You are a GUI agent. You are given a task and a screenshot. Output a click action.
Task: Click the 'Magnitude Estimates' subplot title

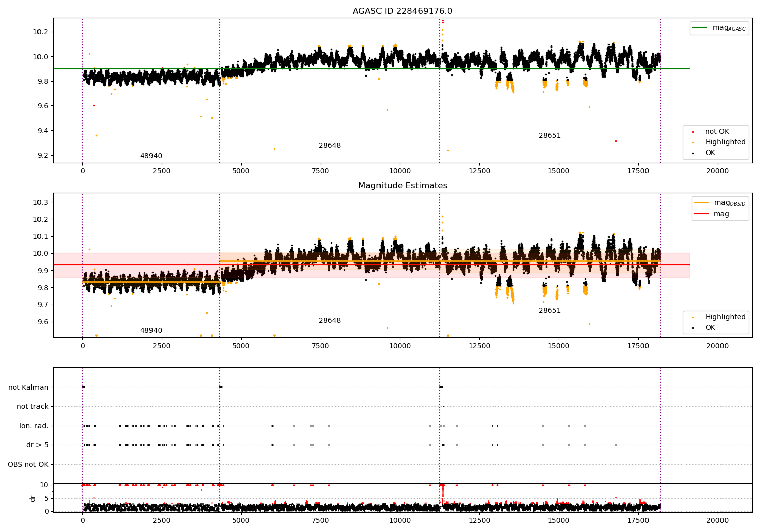[402, 186]
